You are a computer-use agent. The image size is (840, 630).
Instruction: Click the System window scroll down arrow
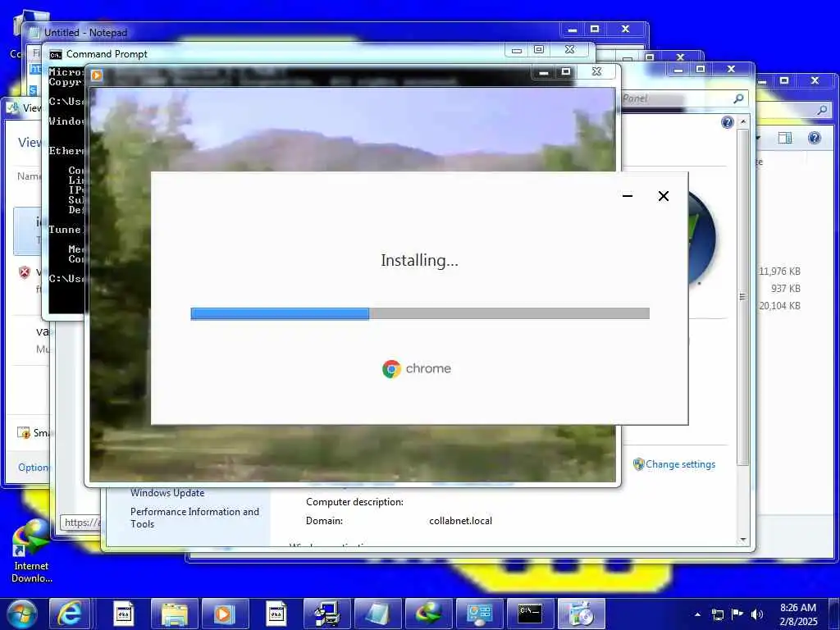(743, 540)
